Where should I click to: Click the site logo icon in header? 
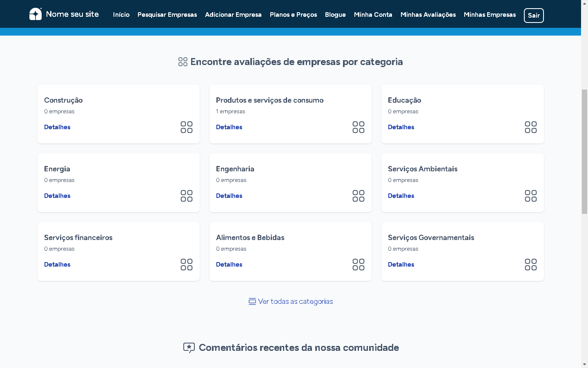coord(36,14)
